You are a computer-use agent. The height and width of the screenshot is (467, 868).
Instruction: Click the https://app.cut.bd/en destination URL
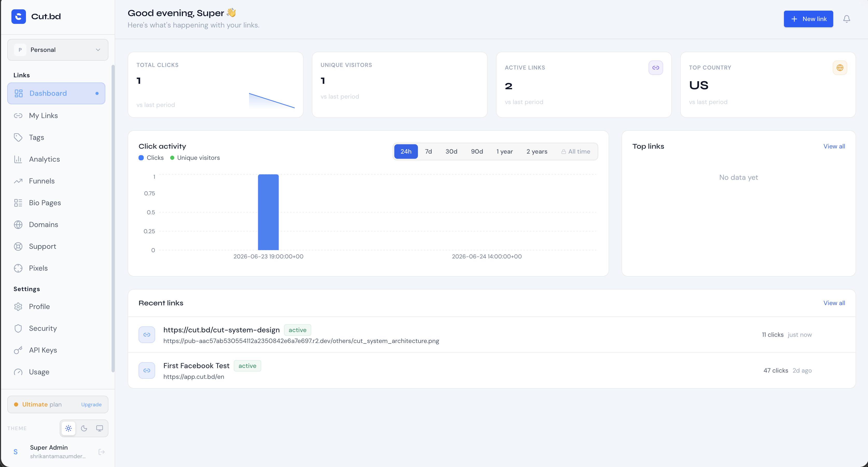coord(194,377)
